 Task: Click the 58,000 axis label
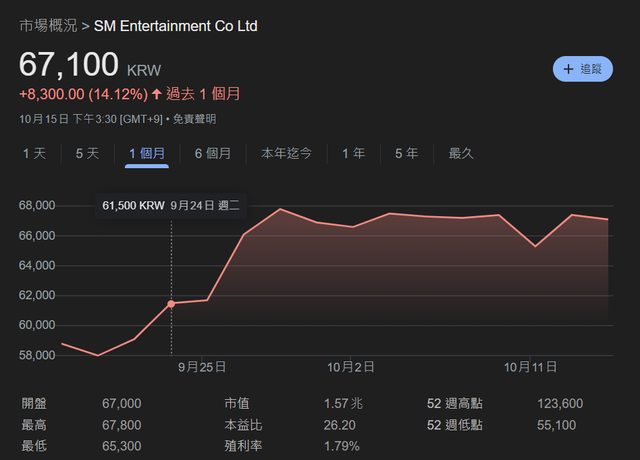pyautogui.click(x=37, y=355)
